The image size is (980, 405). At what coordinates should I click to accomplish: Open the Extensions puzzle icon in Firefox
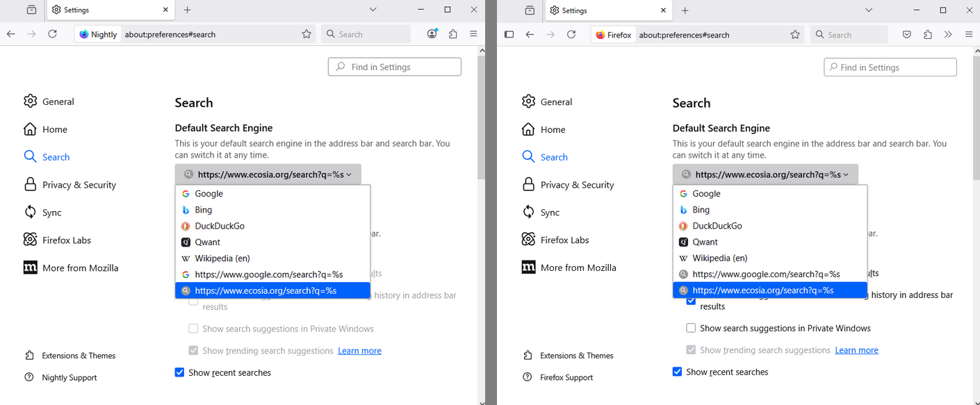click(x=927, y=34)
